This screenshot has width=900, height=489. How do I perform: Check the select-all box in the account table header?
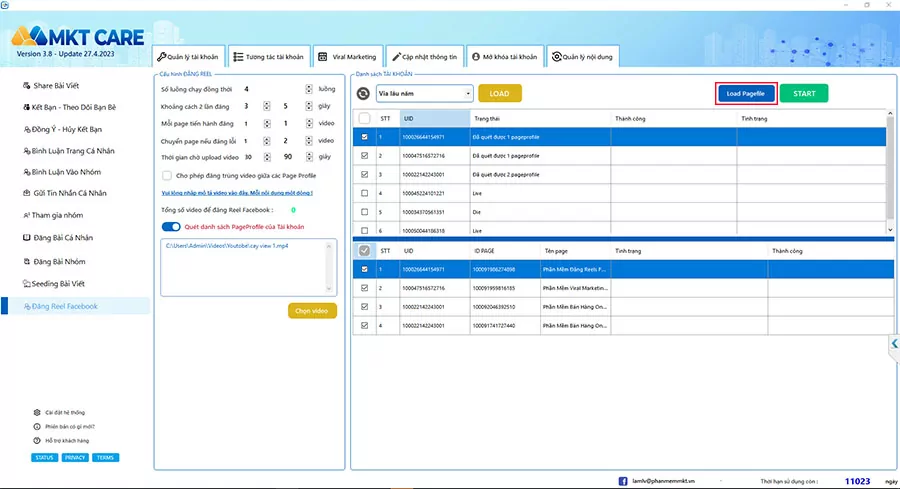tap(364, 119)
